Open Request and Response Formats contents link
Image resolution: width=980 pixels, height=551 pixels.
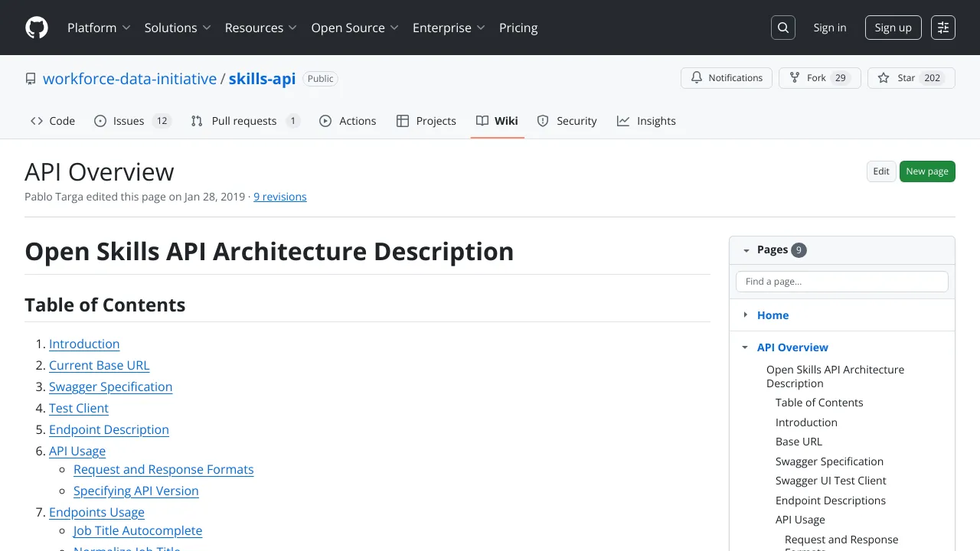point(164,469)
